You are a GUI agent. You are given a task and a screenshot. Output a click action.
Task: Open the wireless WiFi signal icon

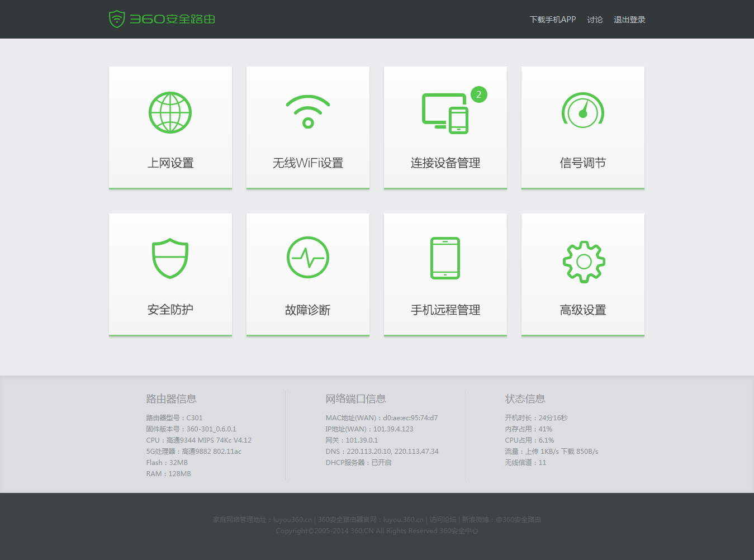(x=307, y=112)
